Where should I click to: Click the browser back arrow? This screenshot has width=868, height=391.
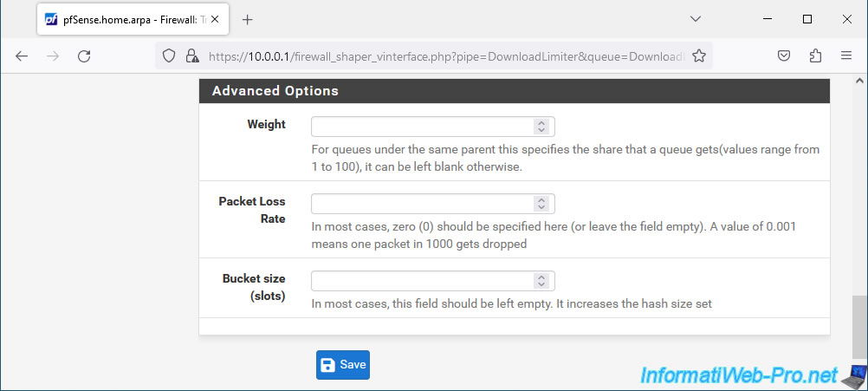[x=22, y=56]
